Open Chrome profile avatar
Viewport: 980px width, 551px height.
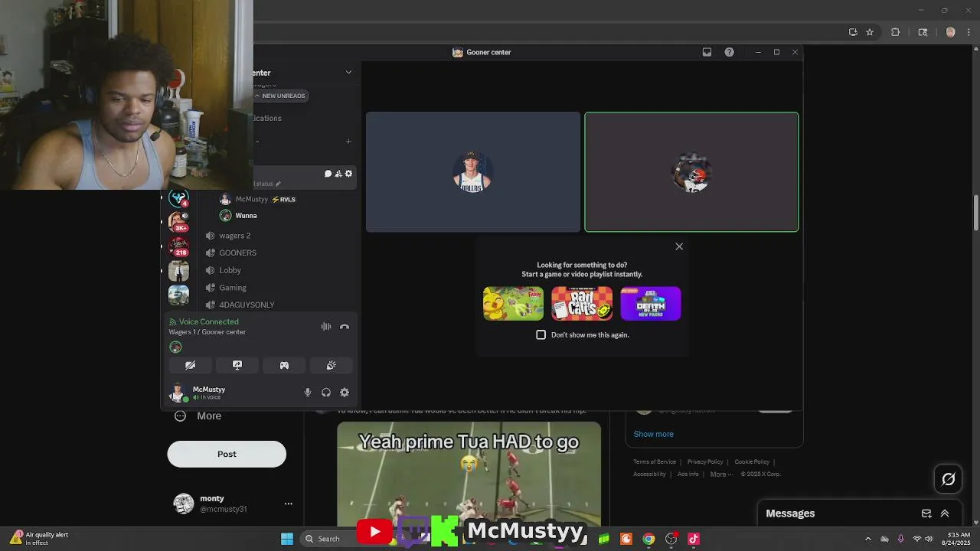(950, 32)
